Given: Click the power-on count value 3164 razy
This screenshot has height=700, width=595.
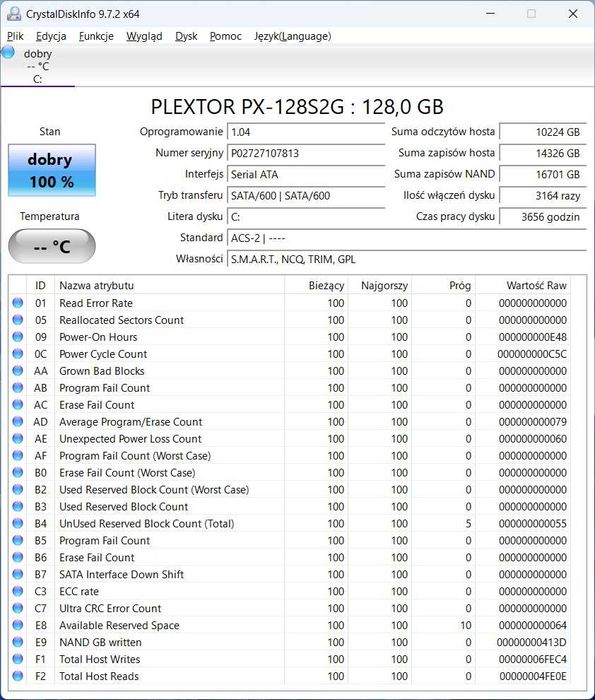Looking at the screenshot, I should coord(542,196).
